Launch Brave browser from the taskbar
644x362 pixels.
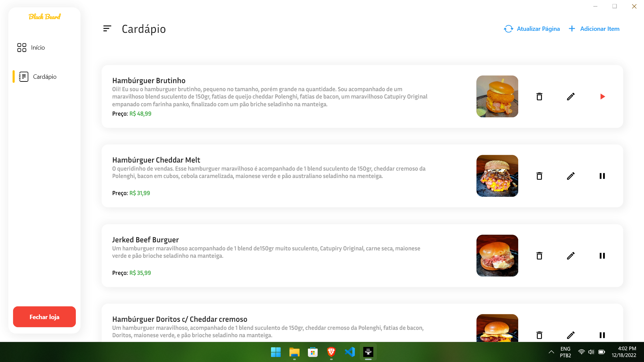[331, 352]
